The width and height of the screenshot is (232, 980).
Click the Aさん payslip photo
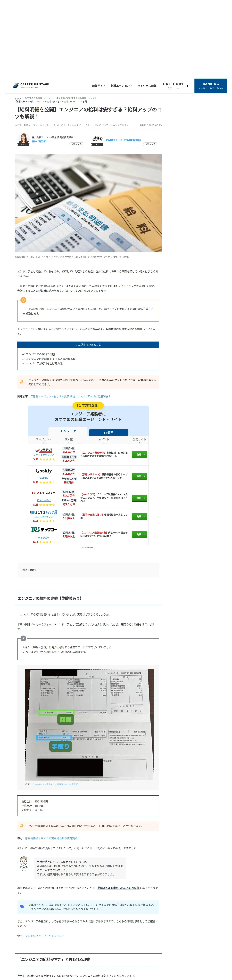pos(89,724)
